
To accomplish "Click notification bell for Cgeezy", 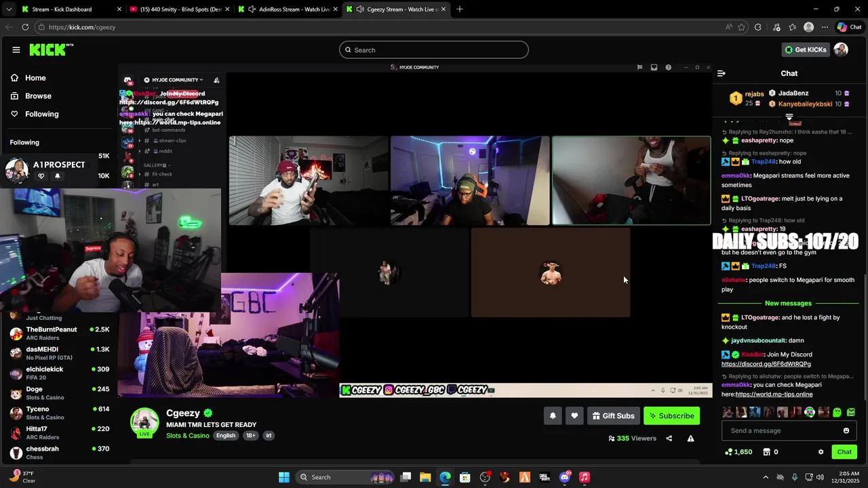I will coord(553,415).
